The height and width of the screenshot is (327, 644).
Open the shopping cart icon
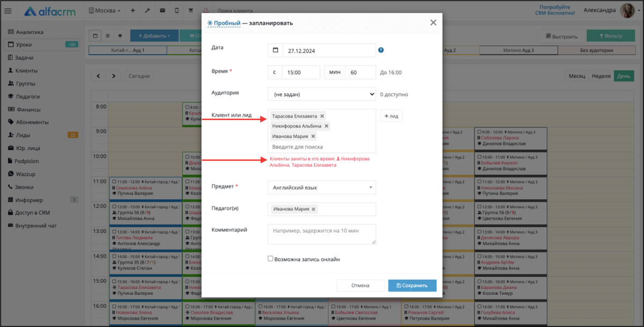click(x=191, y=11)
